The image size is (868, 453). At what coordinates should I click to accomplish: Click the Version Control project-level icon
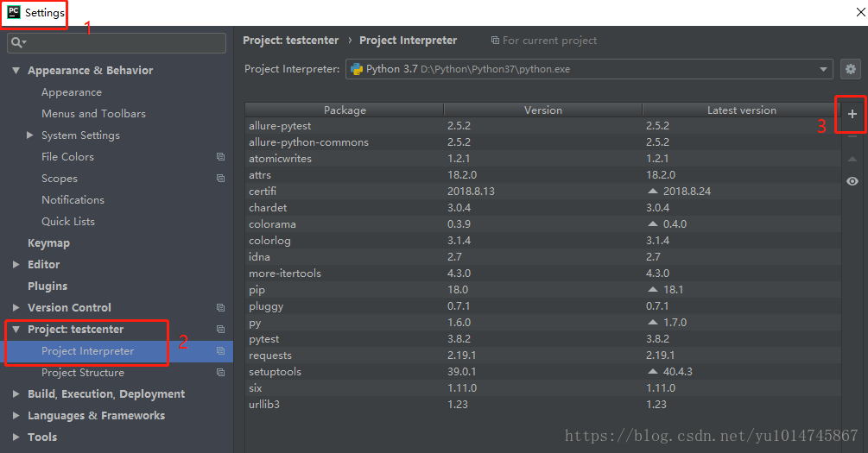point(220,307)
